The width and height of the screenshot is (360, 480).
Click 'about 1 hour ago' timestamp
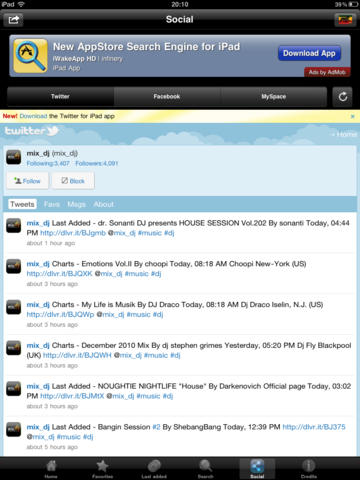click(51, 243)
